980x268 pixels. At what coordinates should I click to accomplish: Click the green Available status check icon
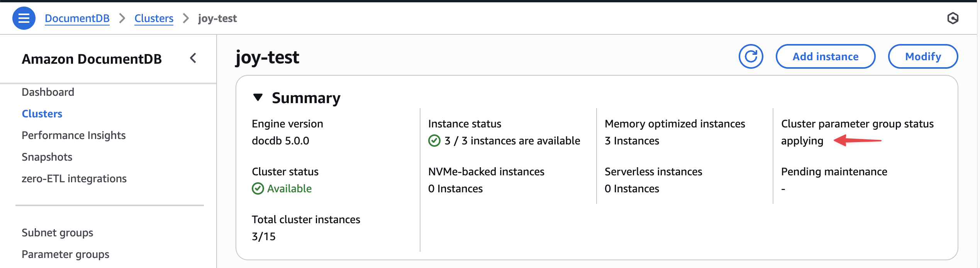[x=258, y=188]
